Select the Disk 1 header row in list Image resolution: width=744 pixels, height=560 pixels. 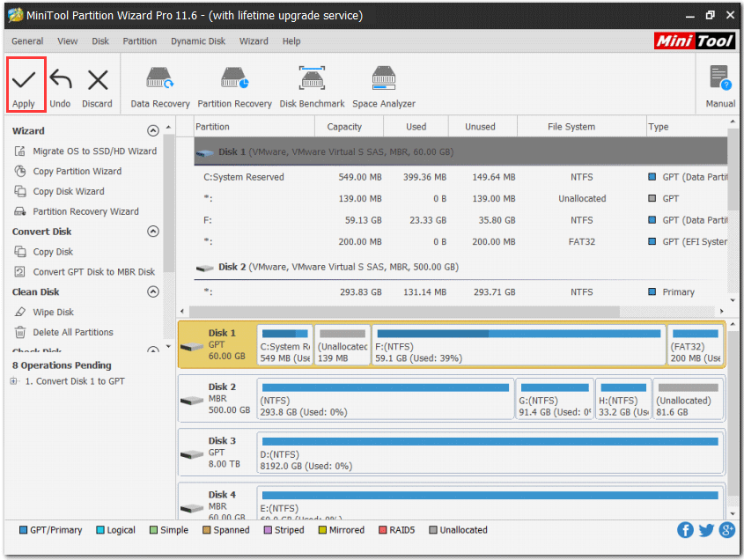[x=460, y=151]
